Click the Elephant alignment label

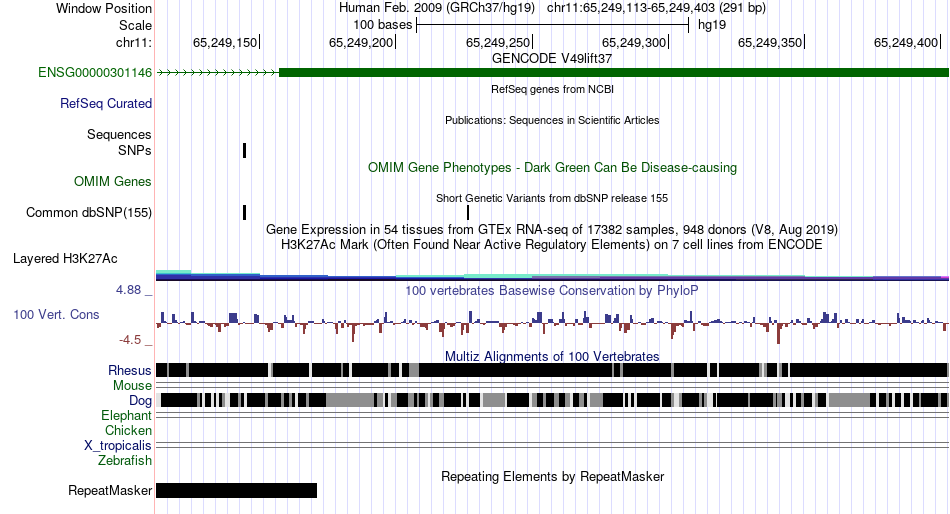click(x=126, y=416)
